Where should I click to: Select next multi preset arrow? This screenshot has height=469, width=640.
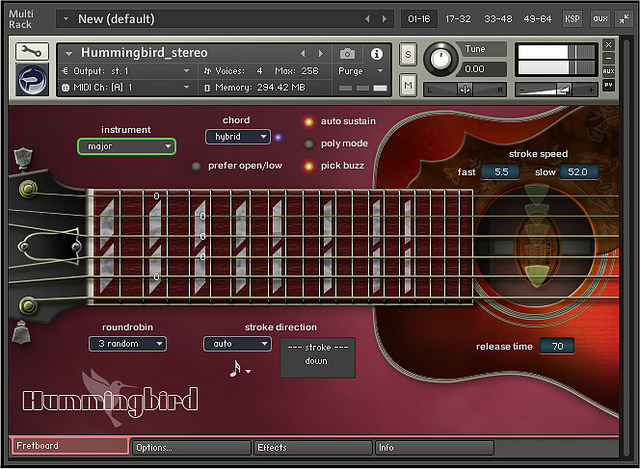[x=384, y=19]
